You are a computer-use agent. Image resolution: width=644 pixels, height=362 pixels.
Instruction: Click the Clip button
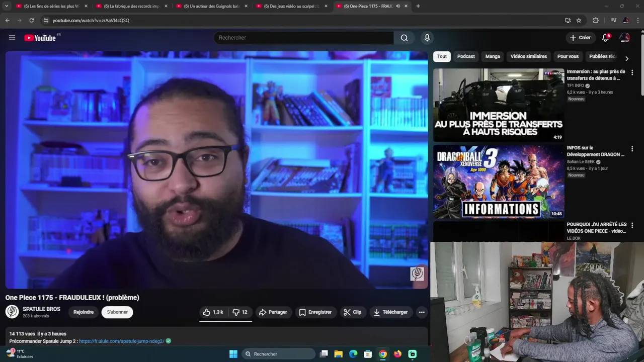click(352, 312)
